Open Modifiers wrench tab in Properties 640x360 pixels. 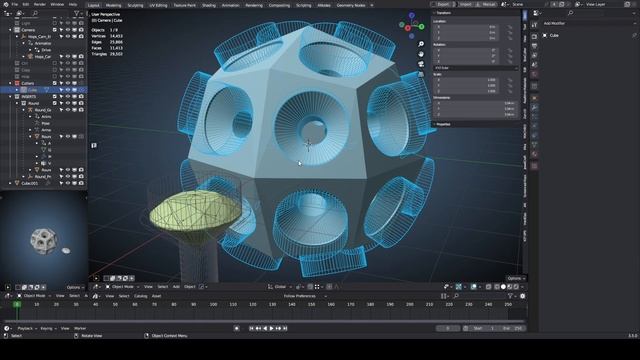535,108
